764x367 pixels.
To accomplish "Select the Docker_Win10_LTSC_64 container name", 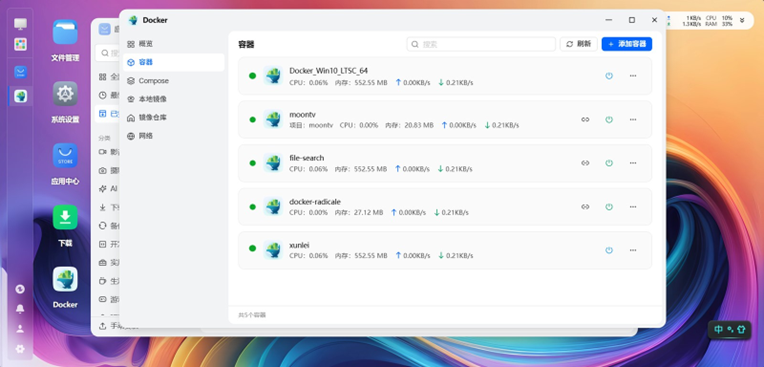I will click(328, 71).
